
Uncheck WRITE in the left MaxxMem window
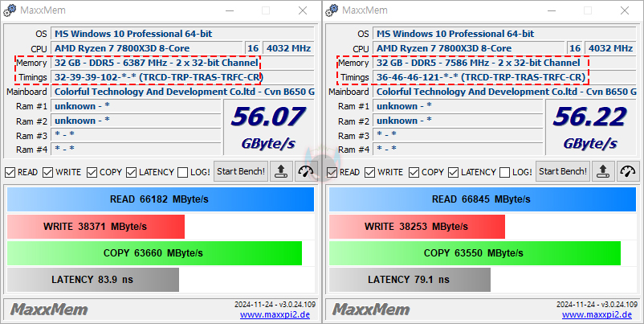pyautogui.click(x=48, y=172)
